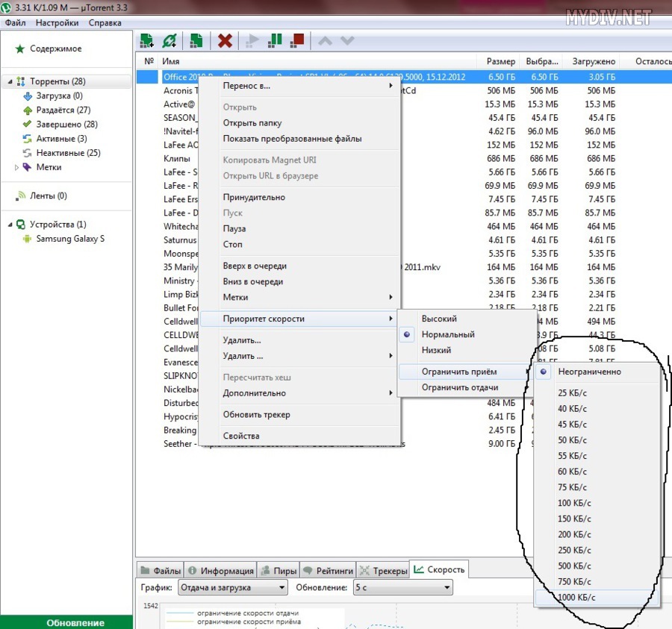Select the Samsung Galaxy S device
The image size is (672, 629).
tap(63, 239)
